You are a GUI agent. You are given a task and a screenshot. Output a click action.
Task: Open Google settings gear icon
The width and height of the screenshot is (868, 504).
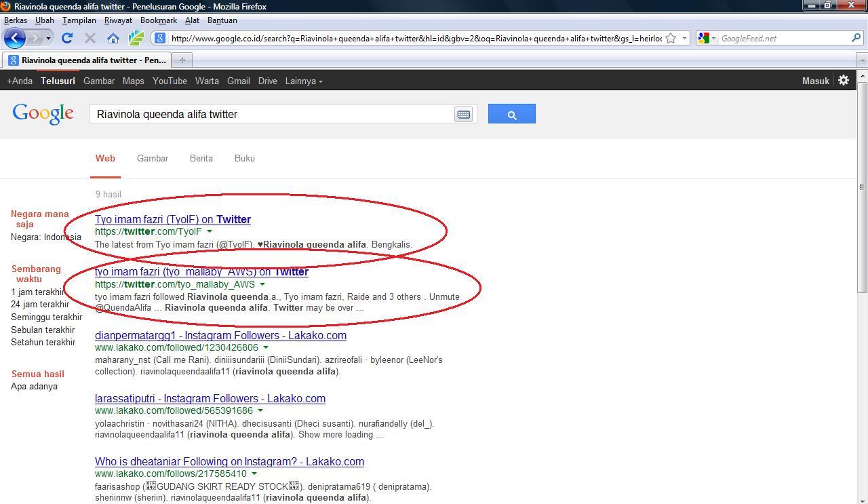[844, 80]
